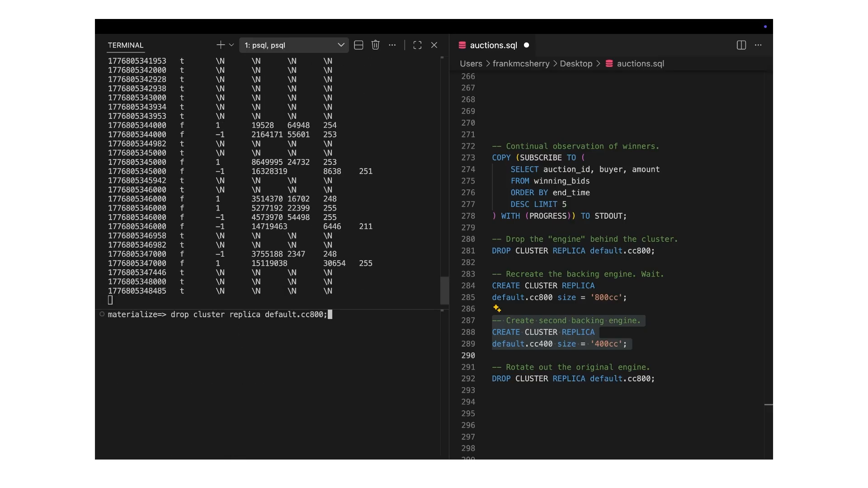Click 'DESC LIMIT 5' line
The width and height of the screenshot is (868, 488).
[538, 204]
